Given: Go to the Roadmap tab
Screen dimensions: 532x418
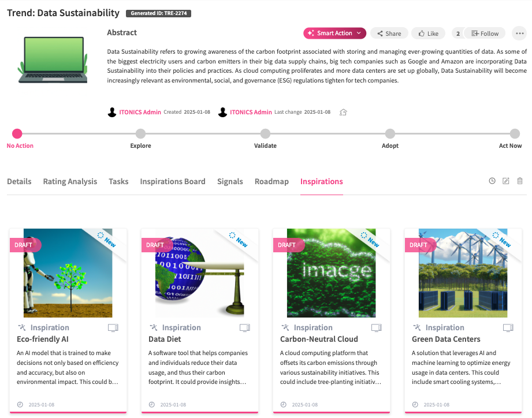Looking at the screenshot, I should (x=271, y=181).
